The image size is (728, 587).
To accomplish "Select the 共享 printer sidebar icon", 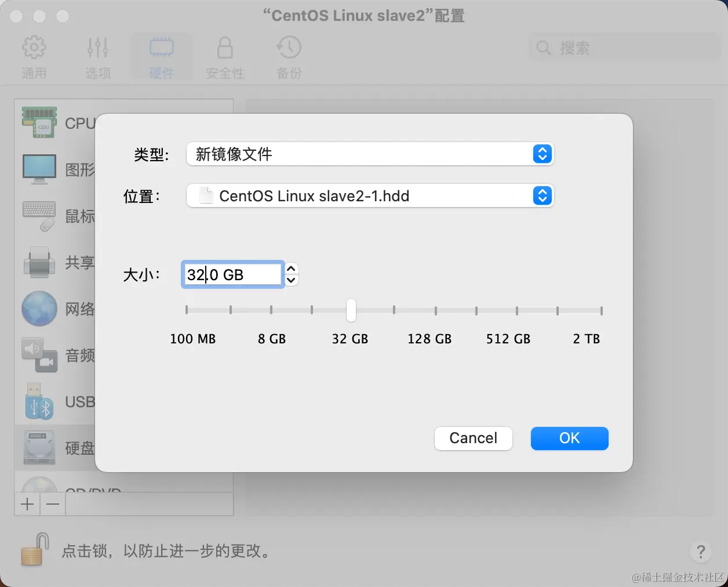I will [x=39, y=262].
